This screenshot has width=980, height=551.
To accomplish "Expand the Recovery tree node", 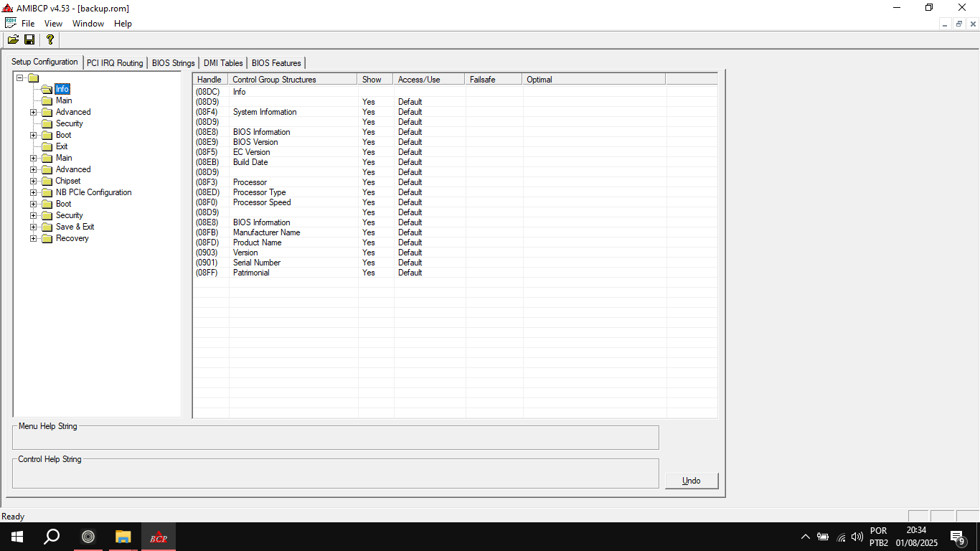I will point(33,238).
